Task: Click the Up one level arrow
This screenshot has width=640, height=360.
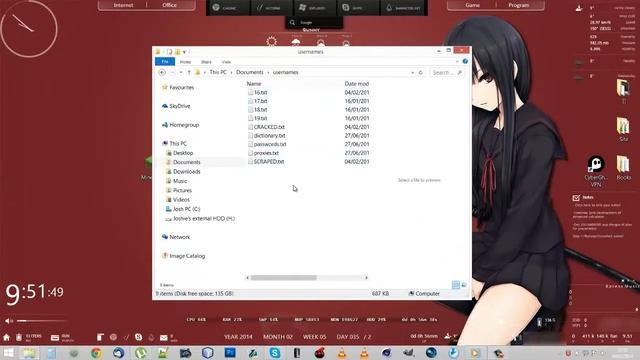Action: [189, 72]
